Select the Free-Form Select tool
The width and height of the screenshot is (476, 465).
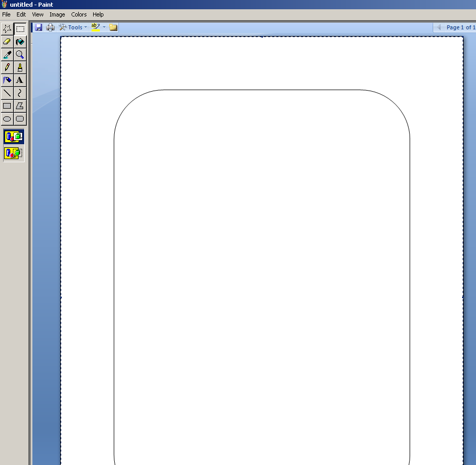7,29
